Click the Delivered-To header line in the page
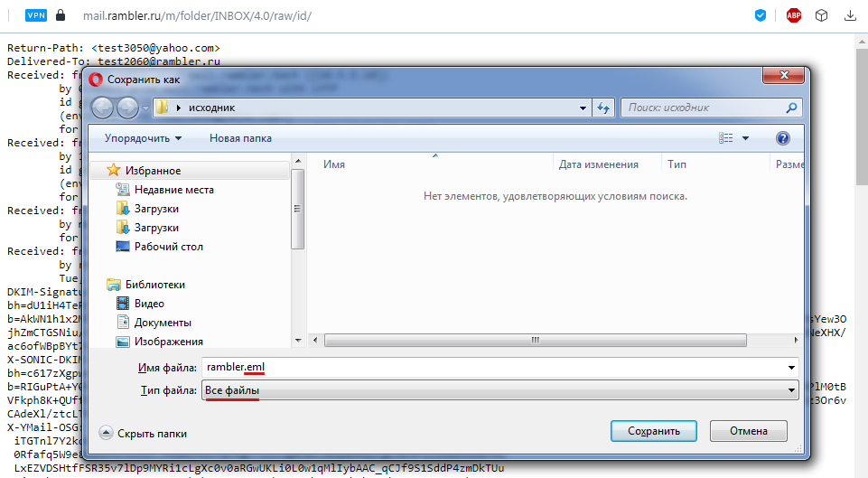Screen dimensions: 868x478 [x=114, y=61]
